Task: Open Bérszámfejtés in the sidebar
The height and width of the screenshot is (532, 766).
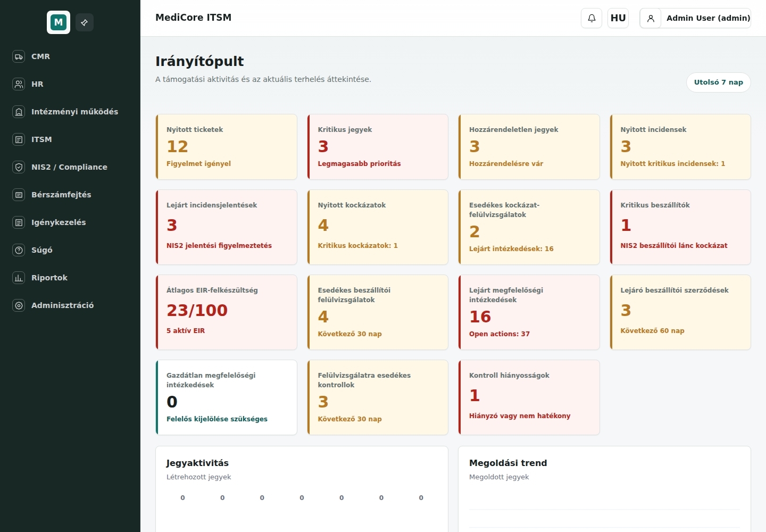Action: point(70,195)
